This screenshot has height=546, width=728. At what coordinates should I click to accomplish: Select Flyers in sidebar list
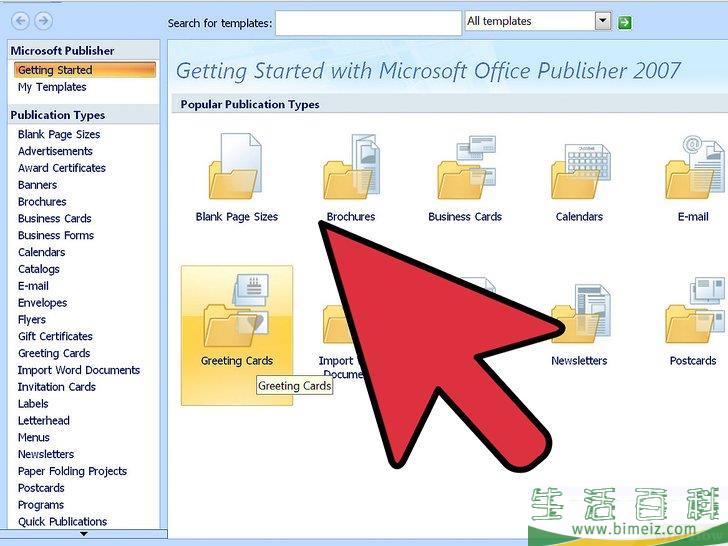click(32, 319)
